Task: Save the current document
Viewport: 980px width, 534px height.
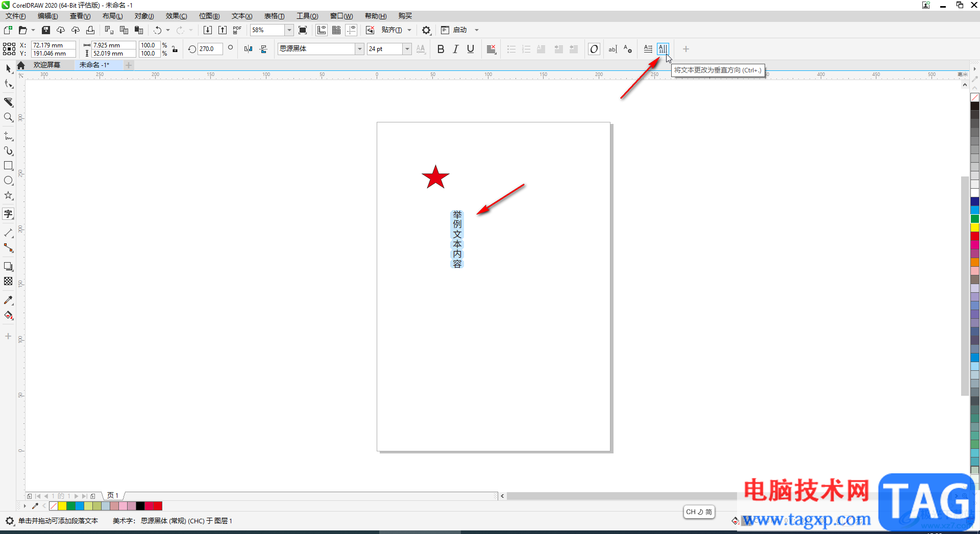Action: 46,30
